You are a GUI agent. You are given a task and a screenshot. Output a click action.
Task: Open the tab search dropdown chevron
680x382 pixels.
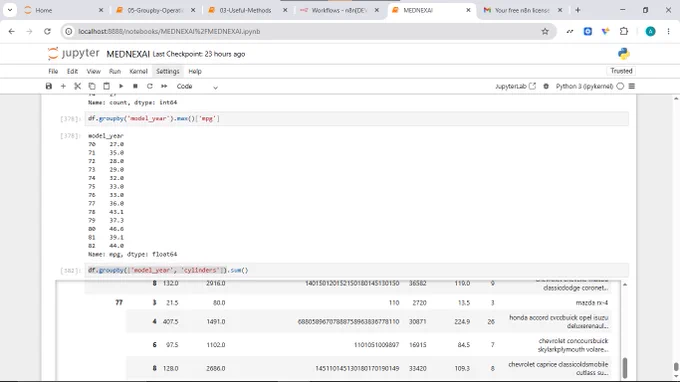(10, 10)
